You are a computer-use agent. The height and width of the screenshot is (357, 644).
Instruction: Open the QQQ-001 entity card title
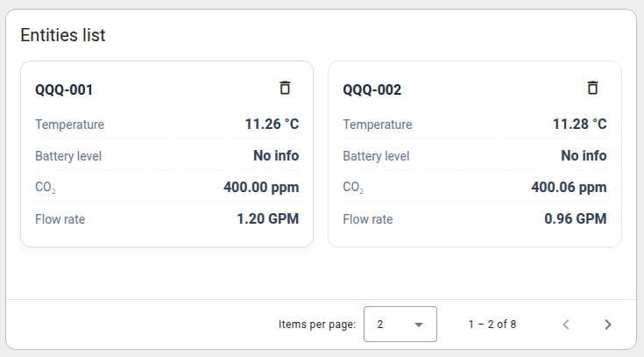(64, 89)
